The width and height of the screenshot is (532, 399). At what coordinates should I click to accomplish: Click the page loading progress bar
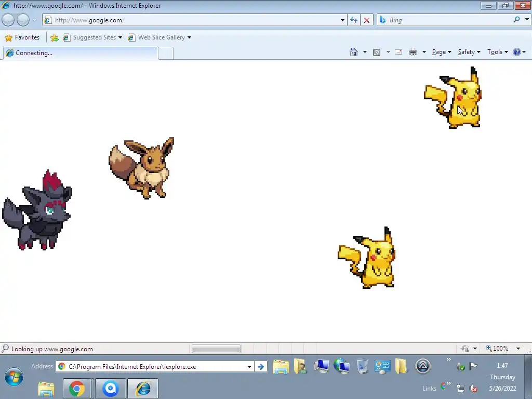click(216, 349)
